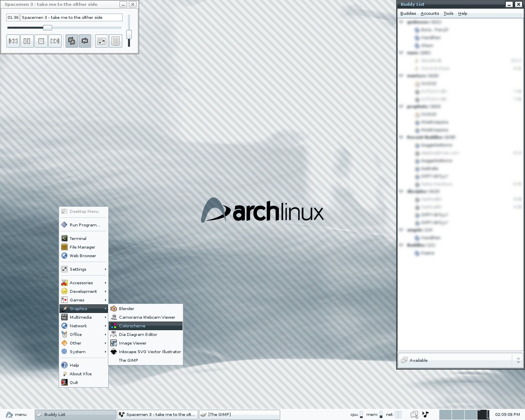525x420 pixels.
Task: Expand the Development submenu
Action: tap(84, 291)
